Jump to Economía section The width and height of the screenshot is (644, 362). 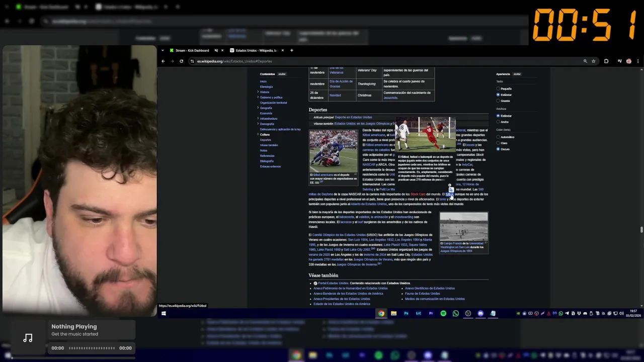(x=266, y=113)
